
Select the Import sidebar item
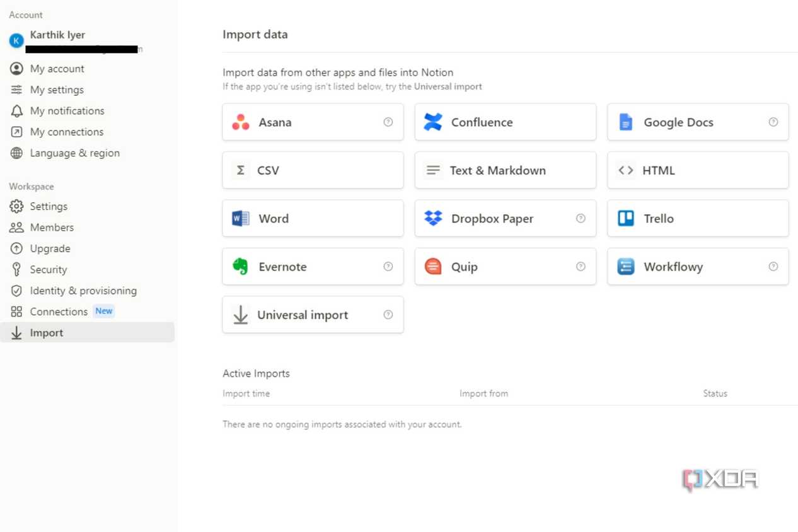coord(88,333)
